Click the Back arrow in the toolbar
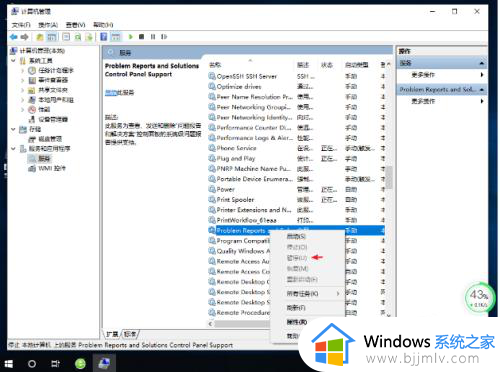 click(14, 37)
